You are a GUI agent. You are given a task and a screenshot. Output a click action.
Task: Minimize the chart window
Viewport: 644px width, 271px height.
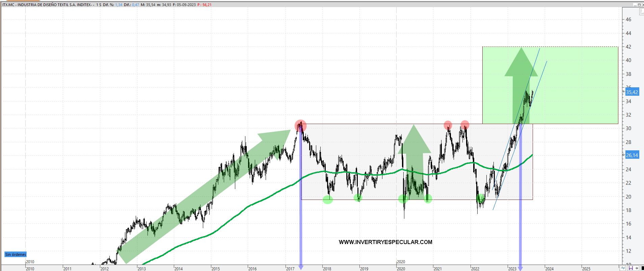pos(635,5)
